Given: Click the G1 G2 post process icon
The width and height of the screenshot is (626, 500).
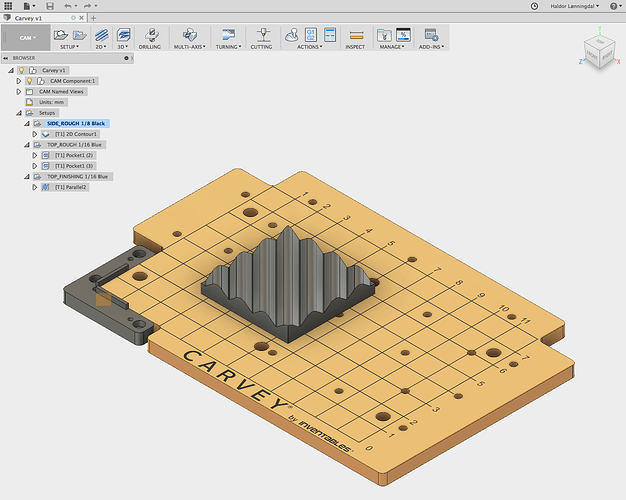Looking at the screenshot, I should point(311,35).
